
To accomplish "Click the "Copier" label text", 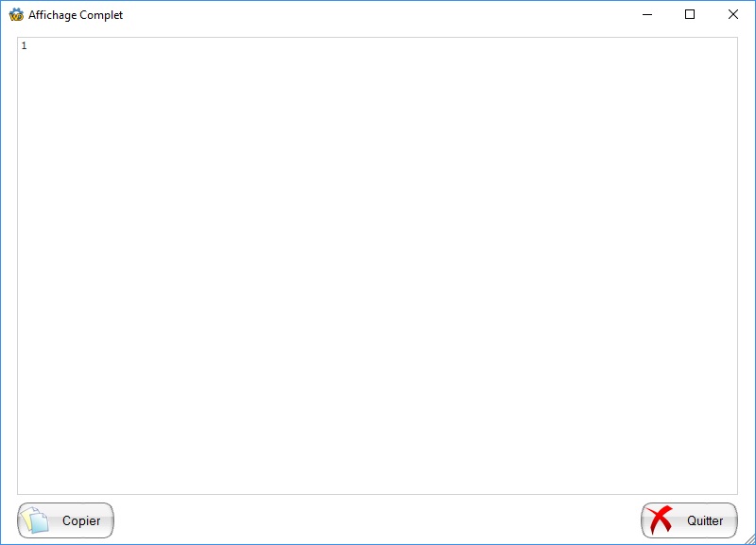I will tap(81, 521).
